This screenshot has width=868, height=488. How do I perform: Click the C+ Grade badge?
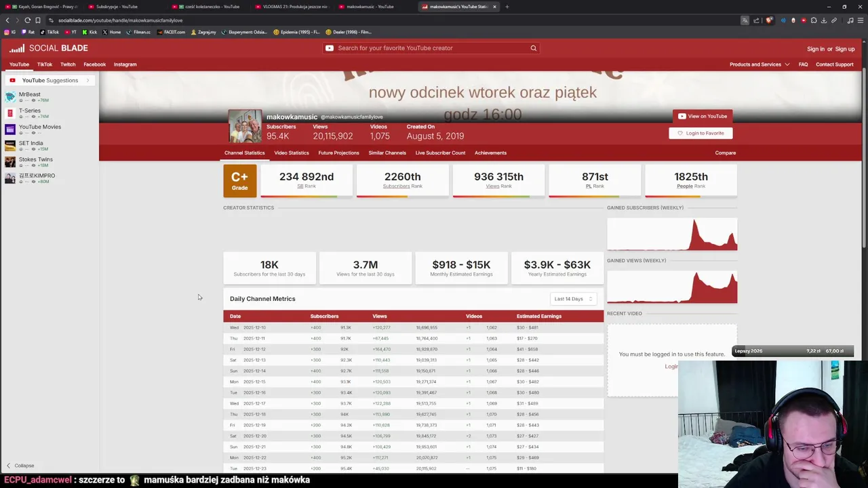tap(240, 181)
